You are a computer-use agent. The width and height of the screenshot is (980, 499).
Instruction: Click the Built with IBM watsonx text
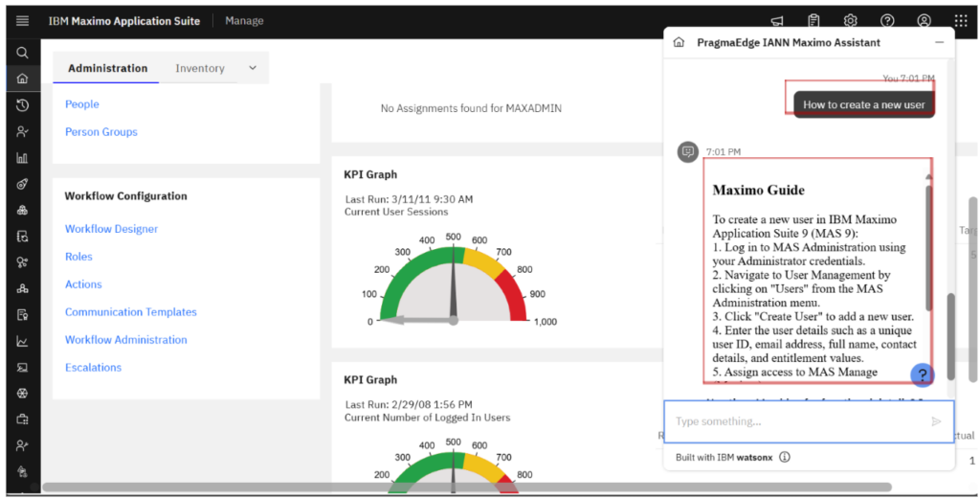[x=724, y=457]
